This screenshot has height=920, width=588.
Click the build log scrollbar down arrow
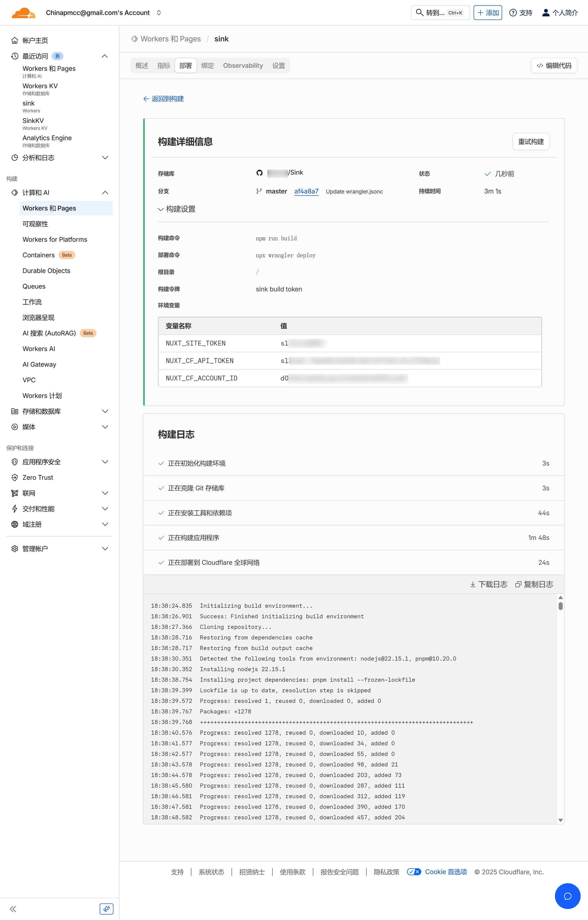[x=560, y=820]
